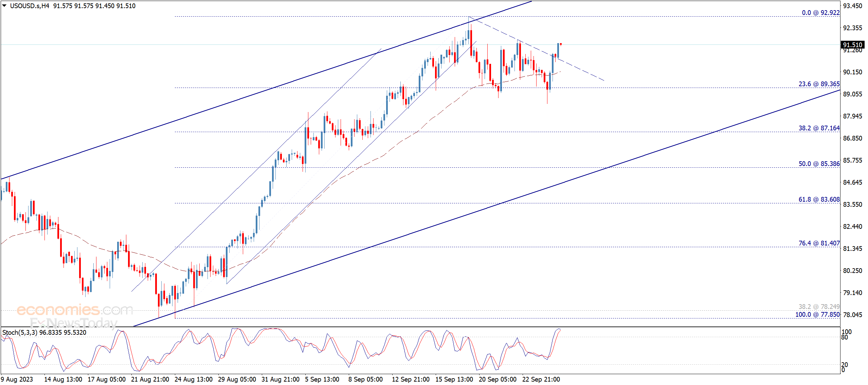868x385 pixels.
Task: Click time axis label 20 Sep 05:00
Action: tap(498, 379)
